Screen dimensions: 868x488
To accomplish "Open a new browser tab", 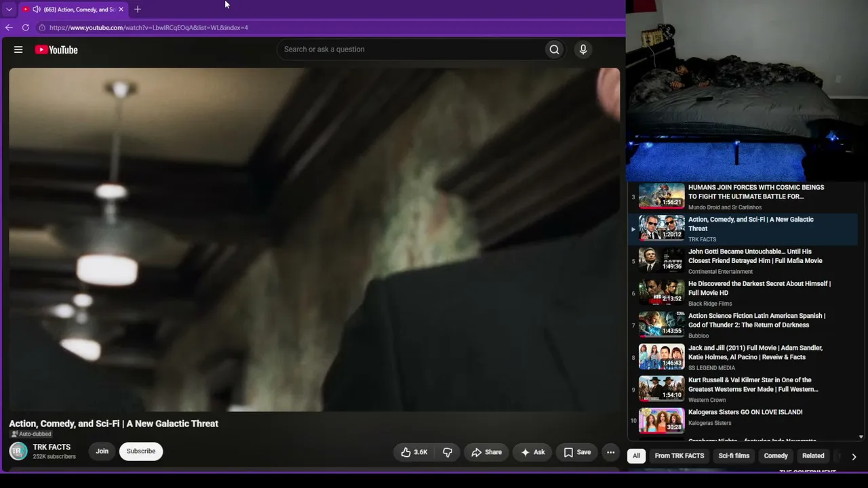I will pos(138,9).
